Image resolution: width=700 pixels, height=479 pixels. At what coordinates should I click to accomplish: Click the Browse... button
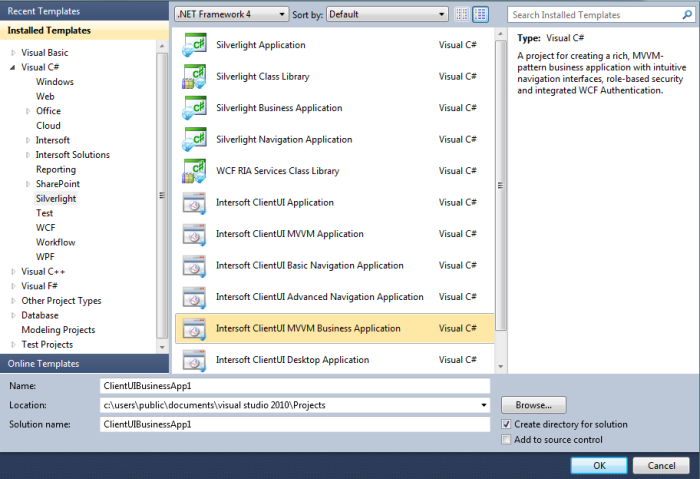pos(534,405)
